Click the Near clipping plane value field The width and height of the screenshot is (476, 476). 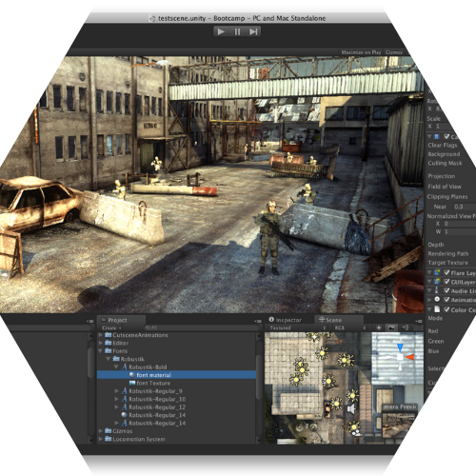[465, 207]
